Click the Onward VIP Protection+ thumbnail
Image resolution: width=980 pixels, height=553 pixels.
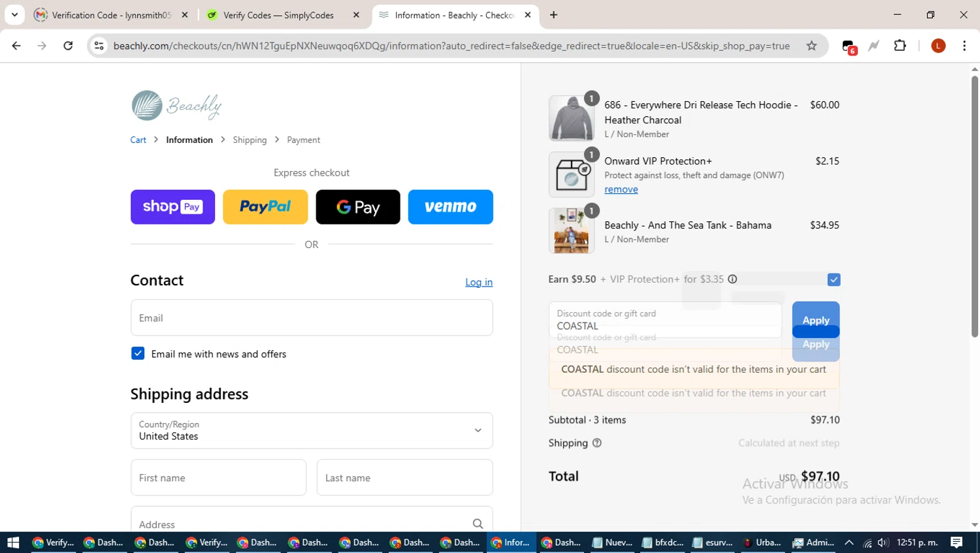571,174
